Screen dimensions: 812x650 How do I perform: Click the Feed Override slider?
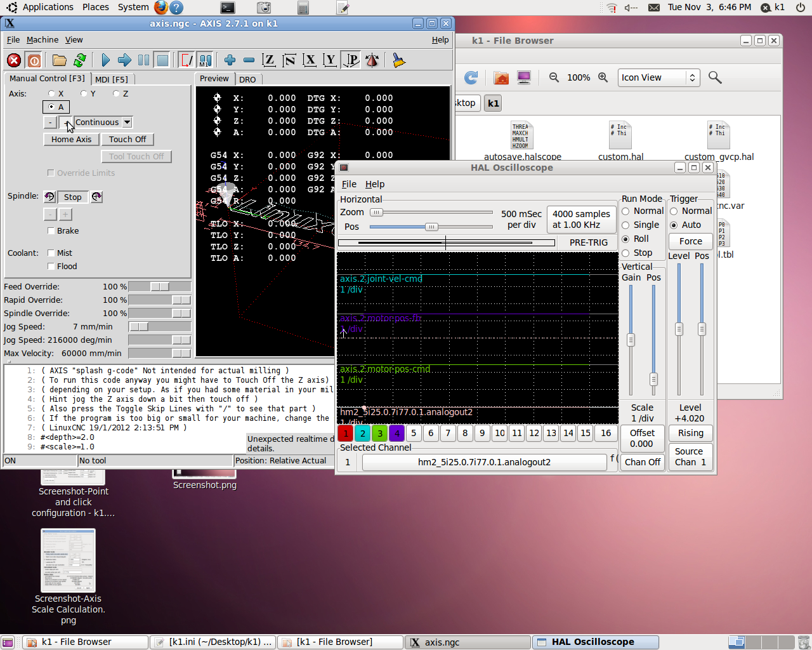click(159, 287)
